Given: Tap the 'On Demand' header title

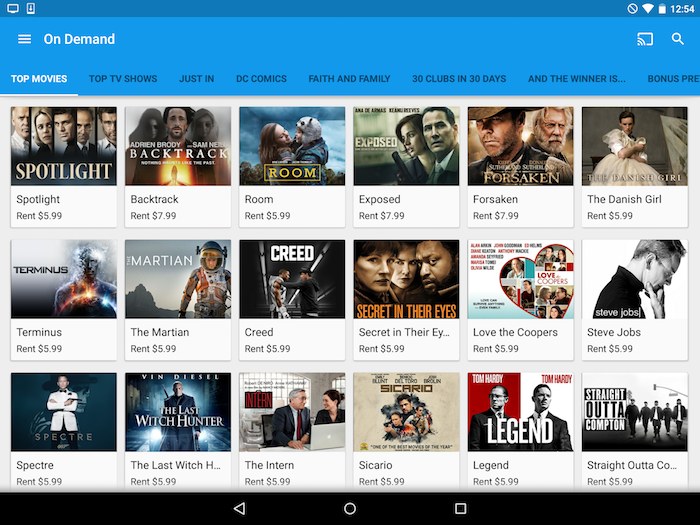Looking at the screenshot, I should 79,39.
